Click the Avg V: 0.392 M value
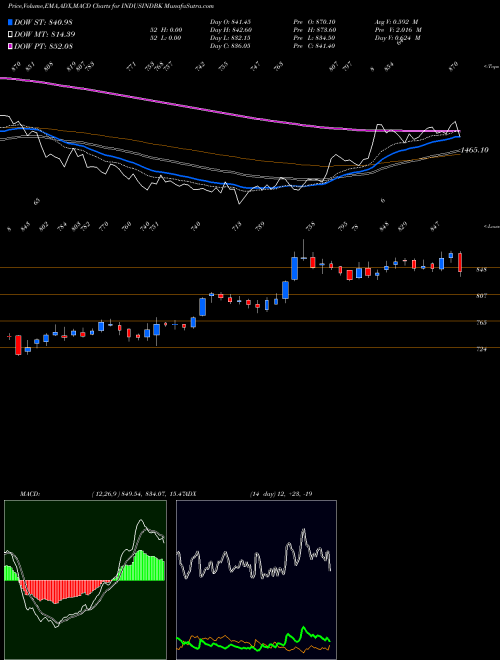The height and width of the screenshot is (660, 500). tap(396, 22)
